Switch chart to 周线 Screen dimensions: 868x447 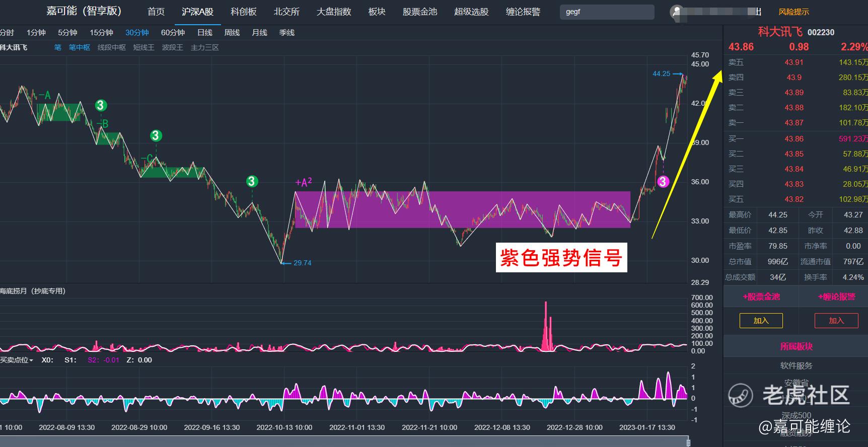tap(232, 33)
